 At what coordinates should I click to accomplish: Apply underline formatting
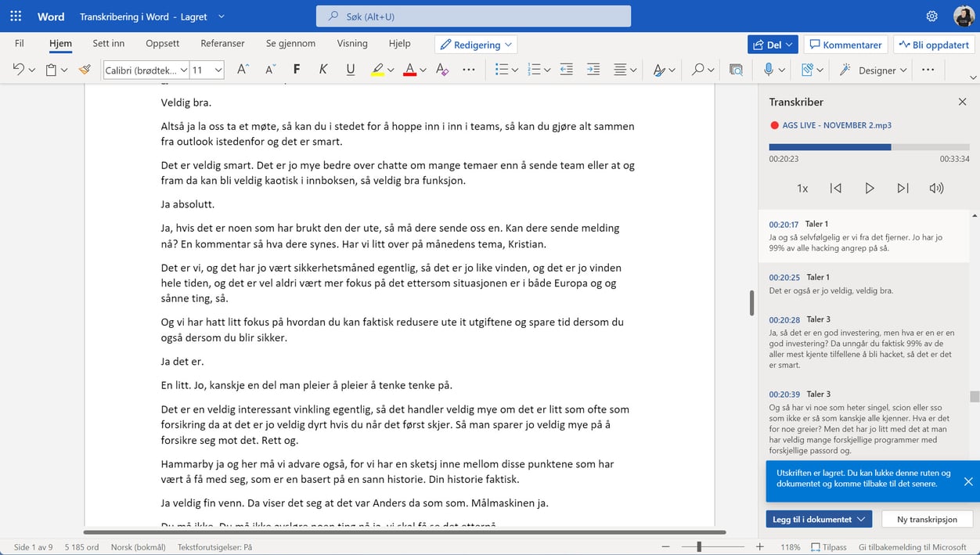[x=350, y=70]
